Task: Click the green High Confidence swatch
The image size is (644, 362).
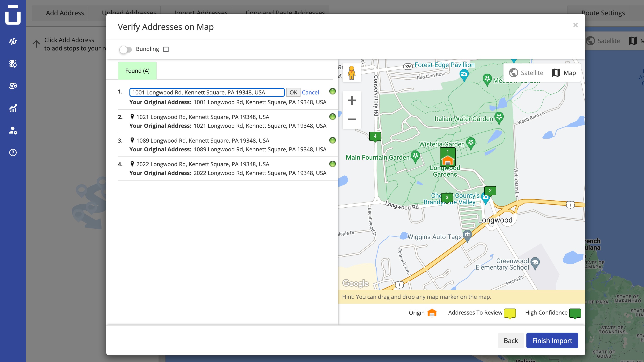Action: 575,313
